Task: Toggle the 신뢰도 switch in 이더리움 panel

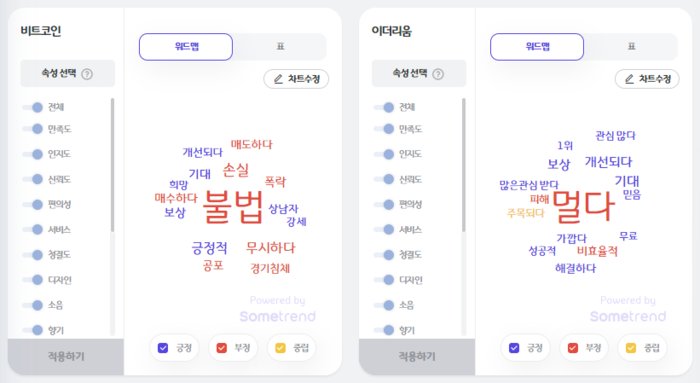Action: tap(384, 179)
